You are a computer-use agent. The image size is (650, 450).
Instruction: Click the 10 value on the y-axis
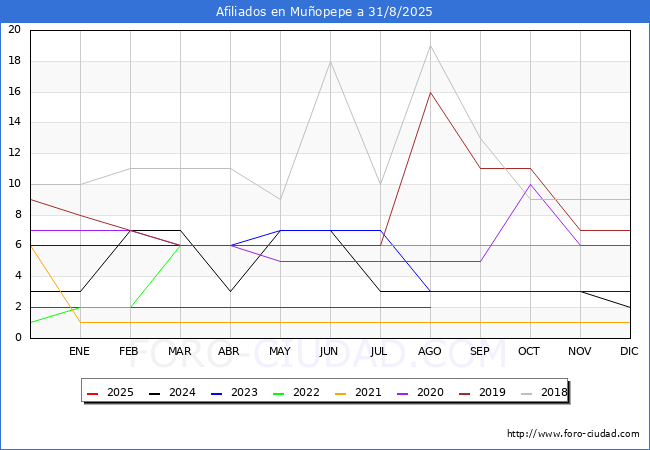click(14, 184)
